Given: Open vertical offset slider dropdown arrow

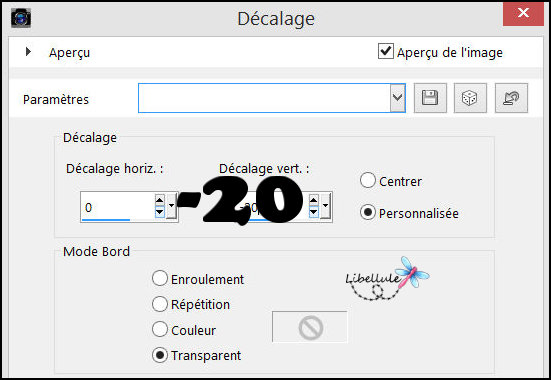Looking at the screenshot, I should click(325, 206).
